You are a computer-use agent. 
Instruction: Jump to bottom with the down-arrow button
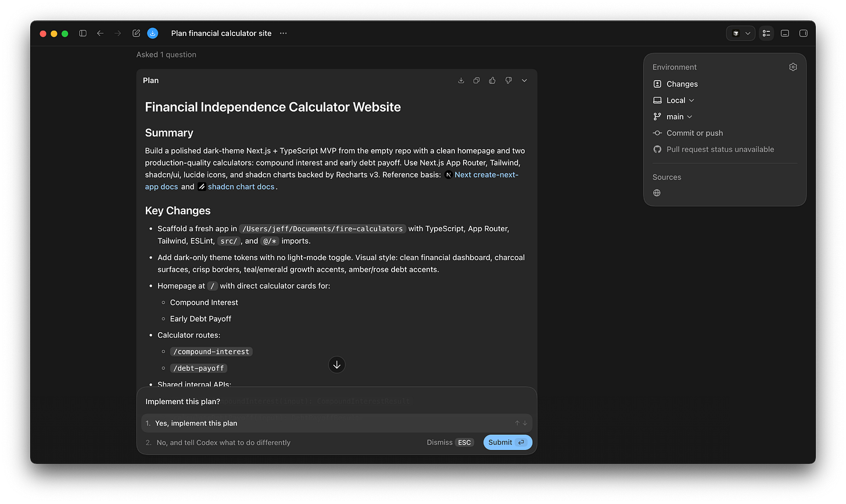(x=337, y=365)
